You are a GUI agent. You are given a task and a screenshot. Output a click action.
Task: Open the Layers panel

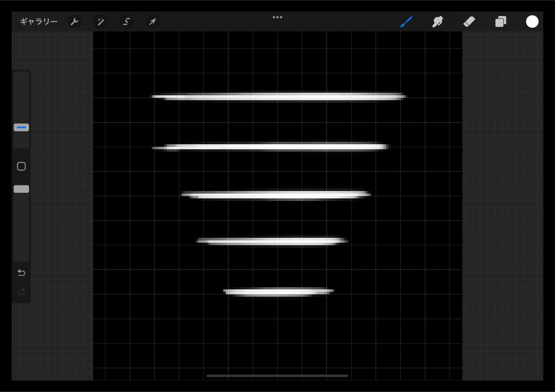click(x=501, y=22)
